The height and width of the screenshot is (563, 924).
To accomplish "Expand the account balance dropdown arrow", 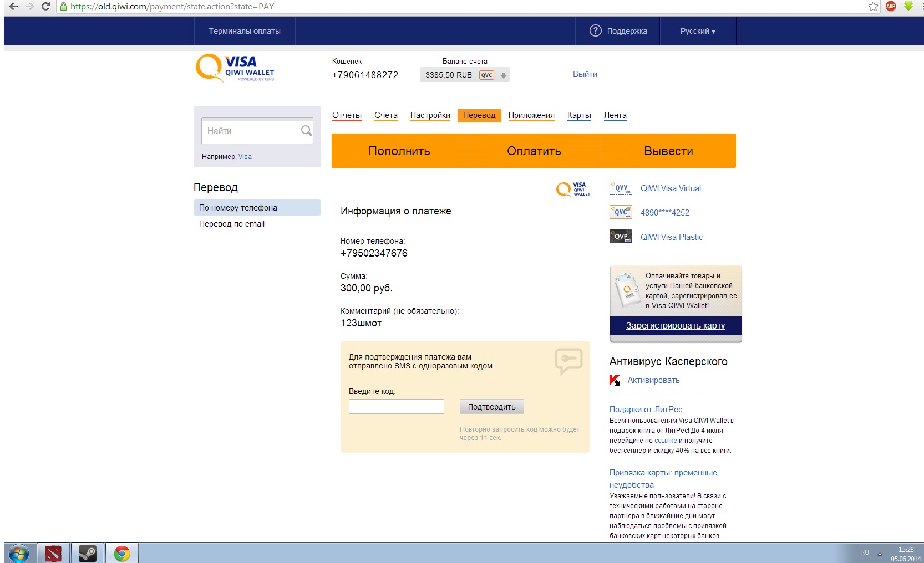I will (x=504, y=75).
